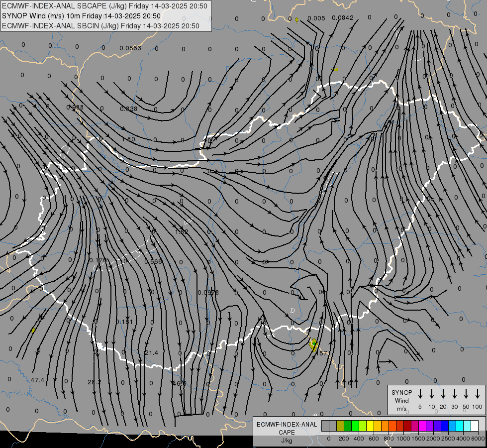Click the 21.4 value on the map
Viewport: 487px width, 448px height.
151,352
